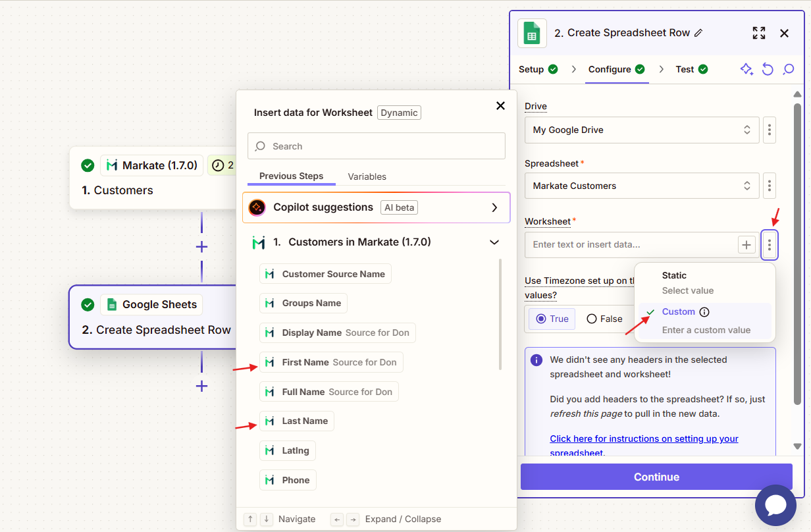Click navigate down arrow key hint
This screenshot has height=532, width=811.
(x=266, y=519)
